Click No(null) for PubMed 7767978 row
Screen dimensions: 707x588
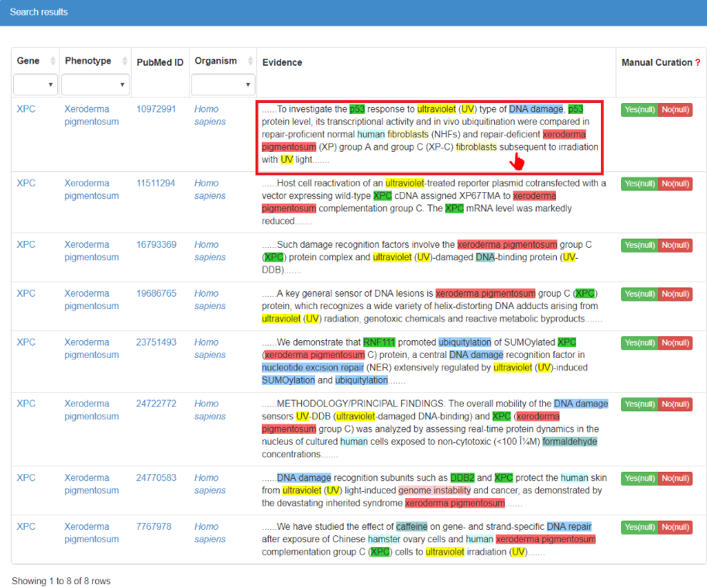point(675,527)
